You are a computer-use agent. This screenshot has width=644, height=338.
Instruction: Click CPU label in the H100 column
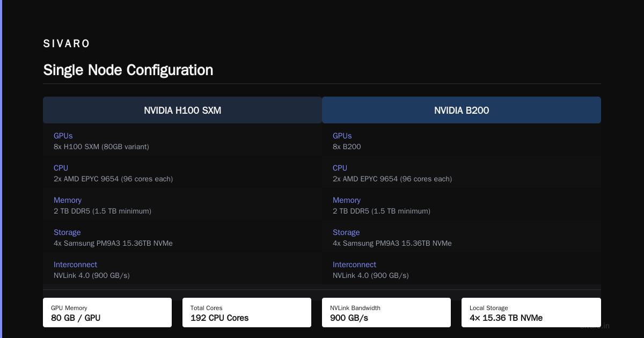point(61,168)
